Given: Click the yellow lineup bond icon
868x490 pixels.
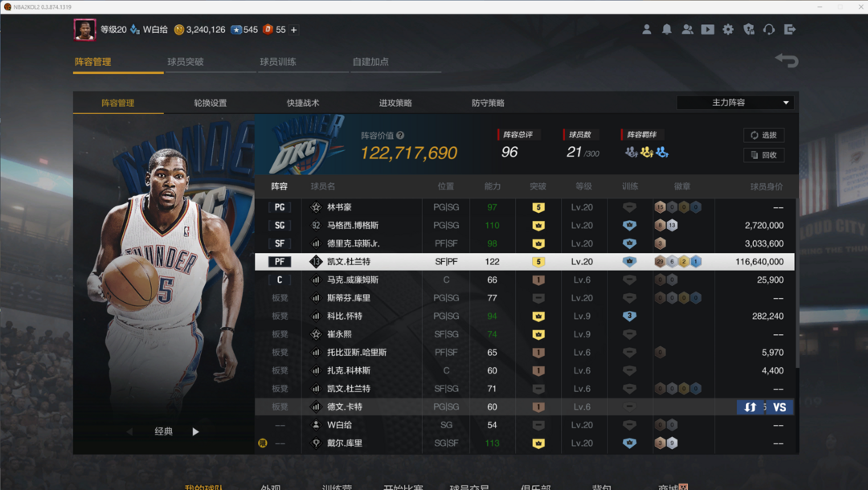Looking at the screenshot, I should click(x=646, y=152).
